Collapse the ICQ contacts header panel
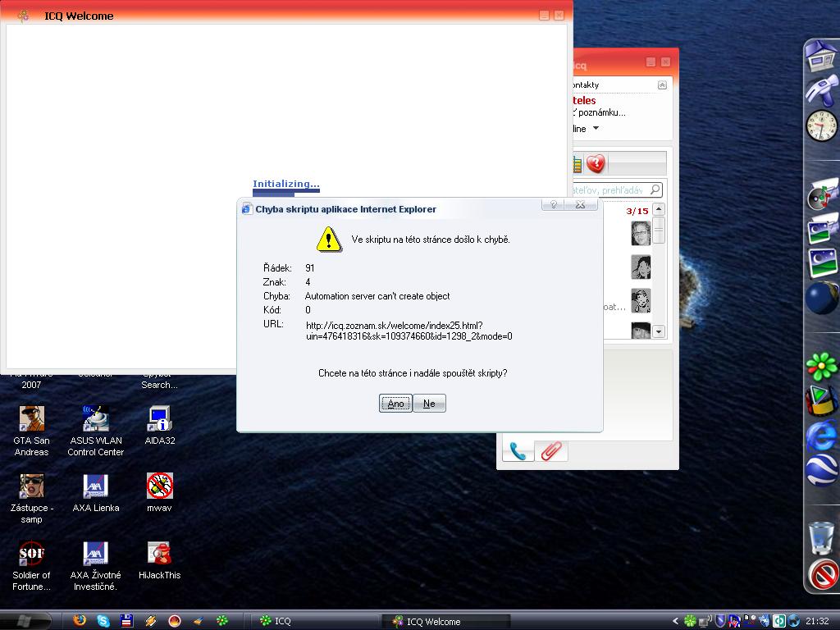Viewport: 840px width, 630px height. pyautogui.click(x=662, y=85)
